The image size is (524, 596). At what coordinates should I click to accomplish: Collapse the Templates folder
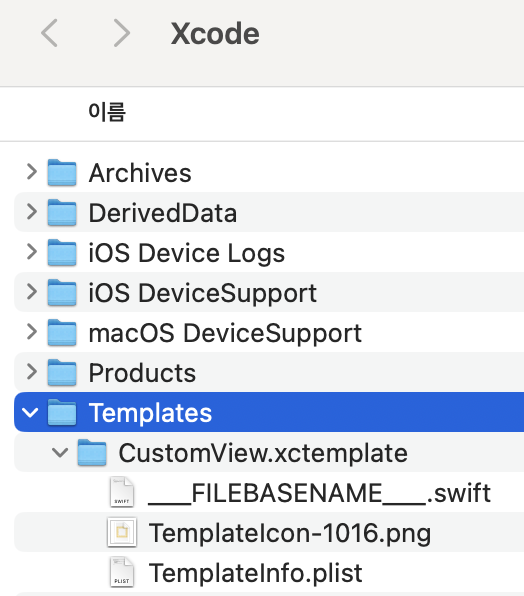30,413
